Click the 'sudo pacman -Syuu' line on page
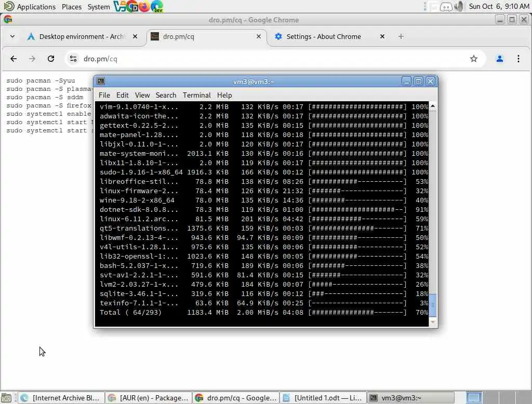 (x=41, y=80)
